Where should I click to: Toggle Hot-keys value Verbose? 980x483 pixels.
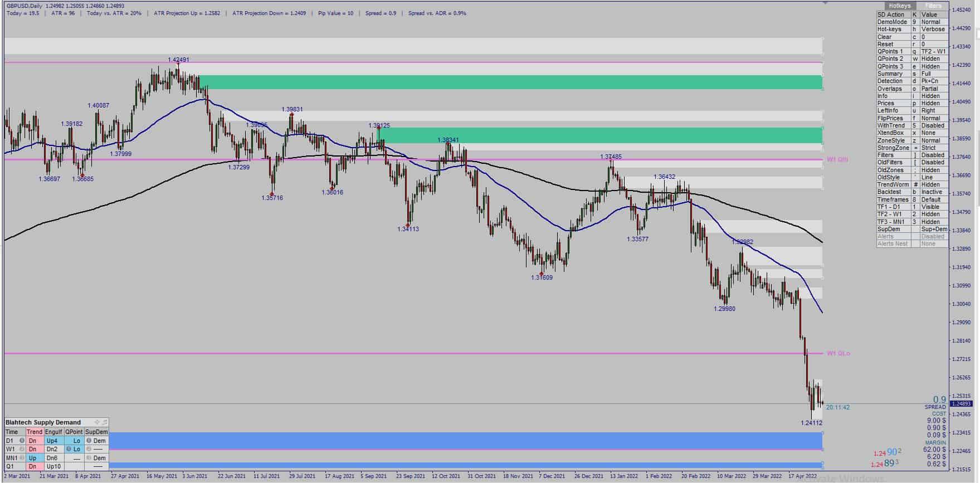click(x=933, y=29)
